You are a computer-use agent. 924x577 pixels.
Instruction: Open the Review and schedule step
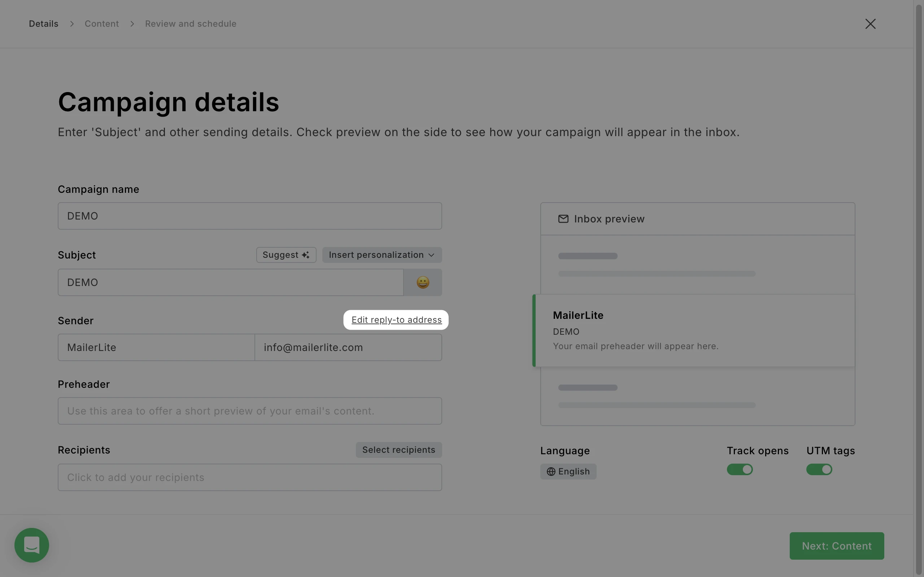click(191, 24)
